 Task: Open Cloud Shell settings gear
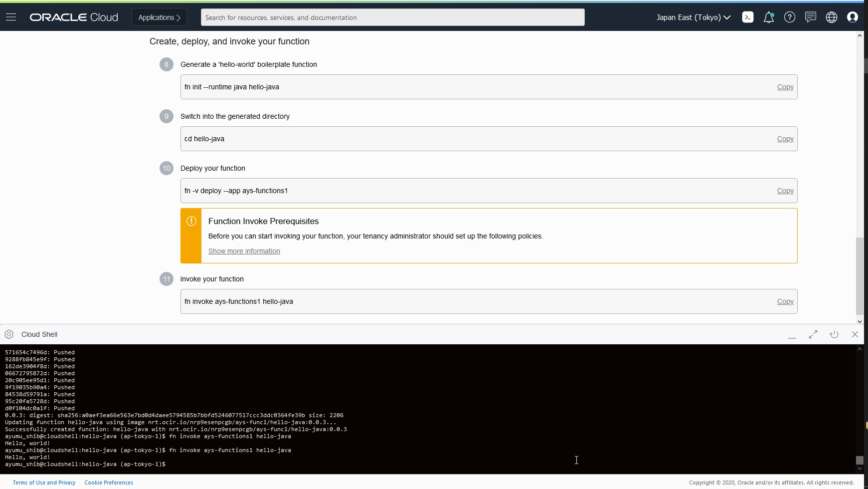click(9, 334)
